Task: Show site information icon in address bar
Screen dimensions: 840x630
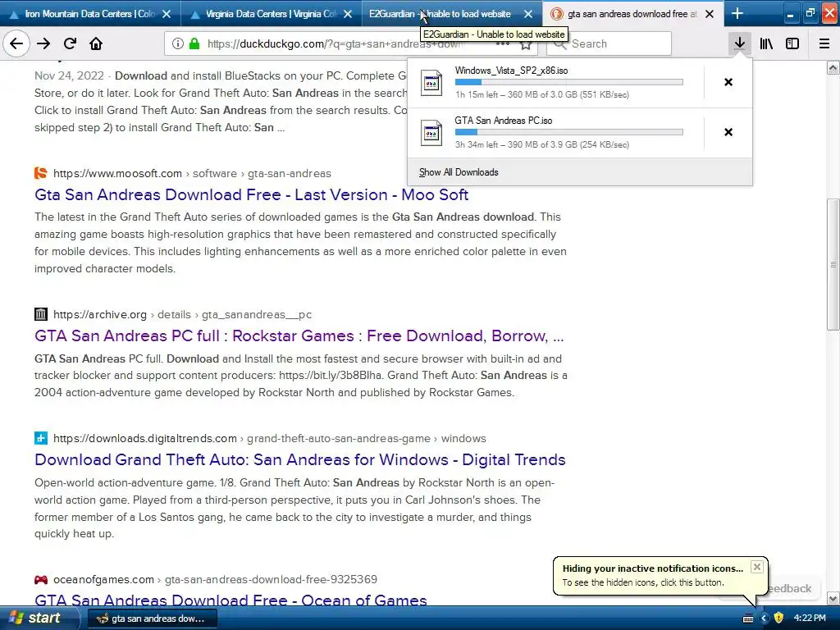Action: coord(178,44)
